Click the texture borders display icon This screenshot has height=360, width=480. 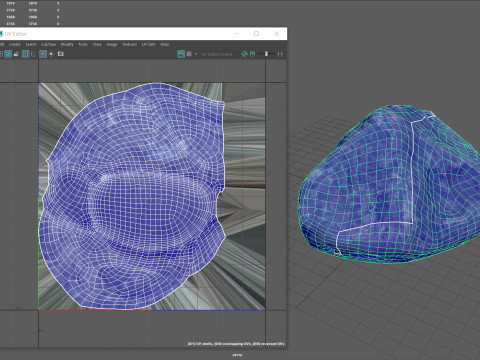coord(33,54)
